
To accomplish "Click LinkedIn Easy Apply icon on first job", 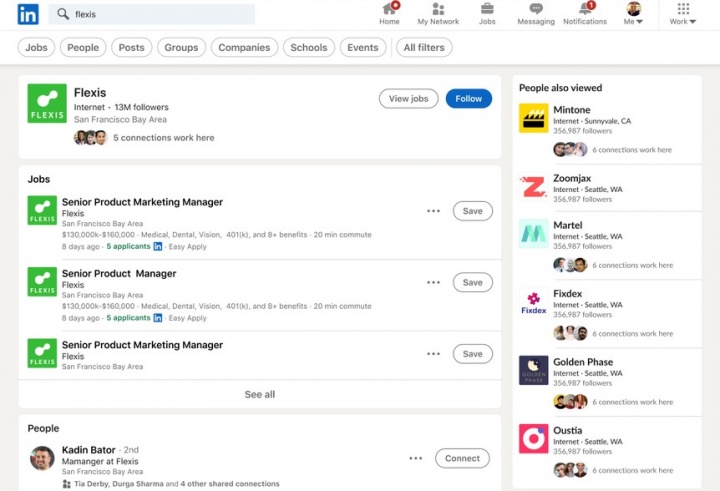I will coord(158,247).
